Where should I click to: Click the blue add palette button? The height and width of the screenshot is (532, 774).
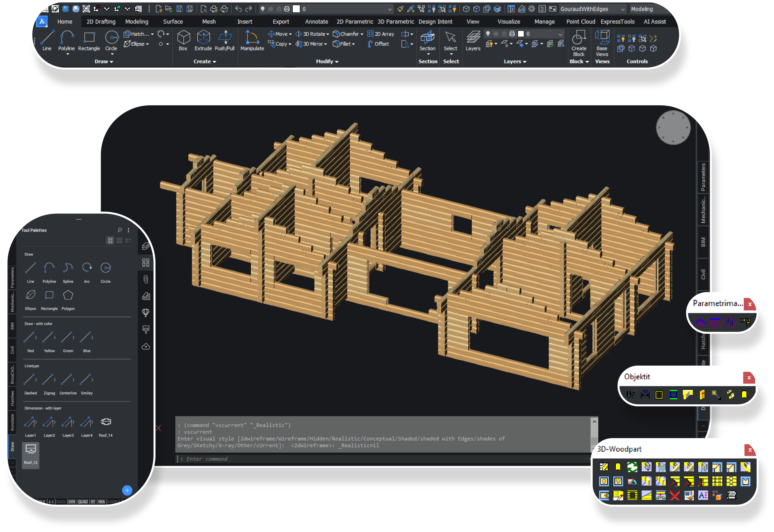(x=127, y=490)
